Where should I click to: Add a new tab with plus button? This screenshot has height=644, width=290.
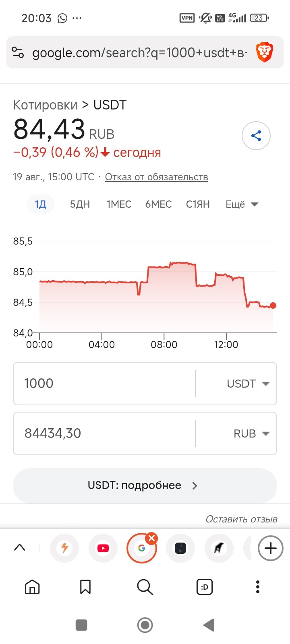click(x=270, y=548)
